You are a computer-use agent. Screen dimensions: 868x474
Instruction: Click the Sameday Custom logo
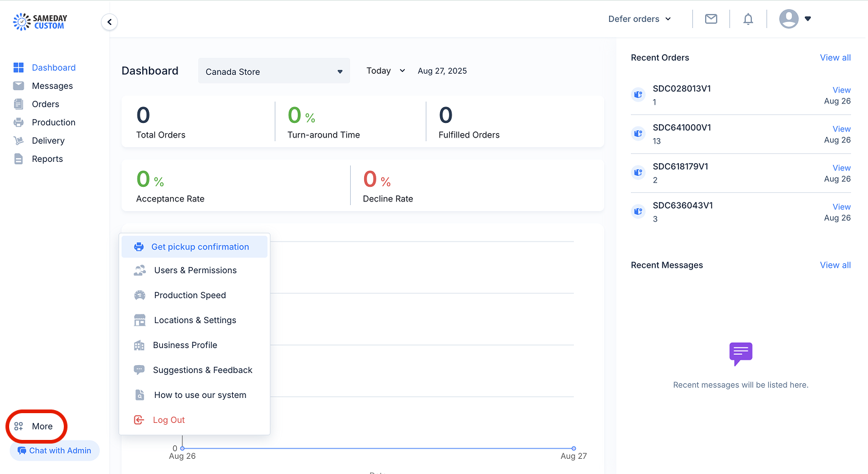tap(40, 22)
